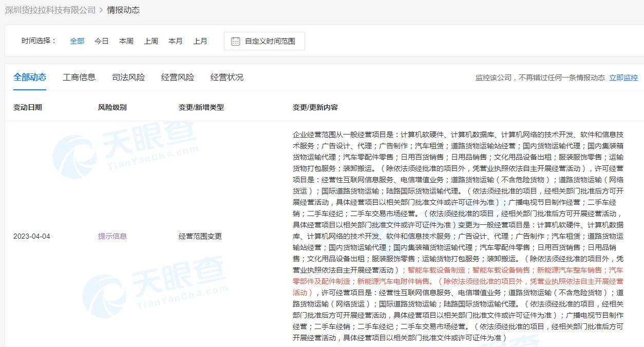Select the 上月 time filter

pyautogui.click(x=200, y=41)
